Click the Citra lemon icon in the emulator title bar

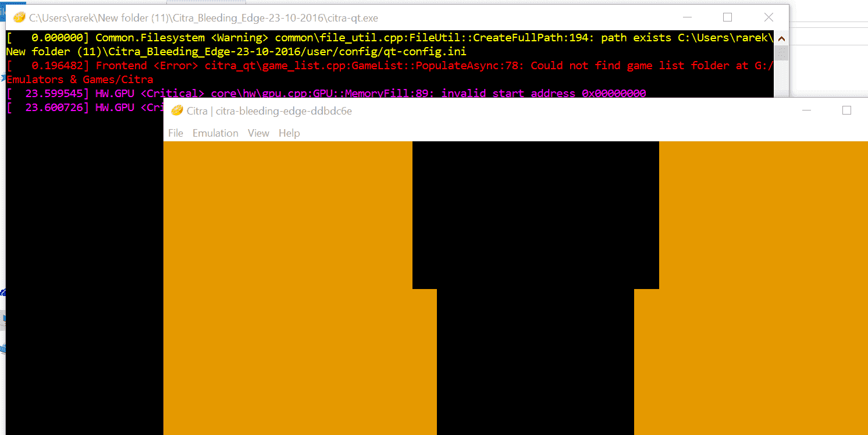coord(177,110)
